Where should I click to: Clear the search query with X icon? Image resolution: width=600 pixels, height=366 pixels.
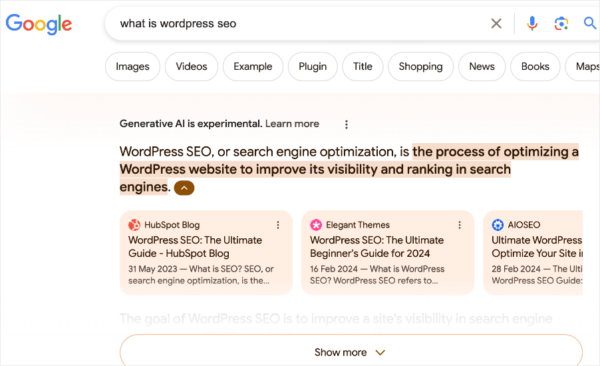pyautogui.click(x=496, y=24)
